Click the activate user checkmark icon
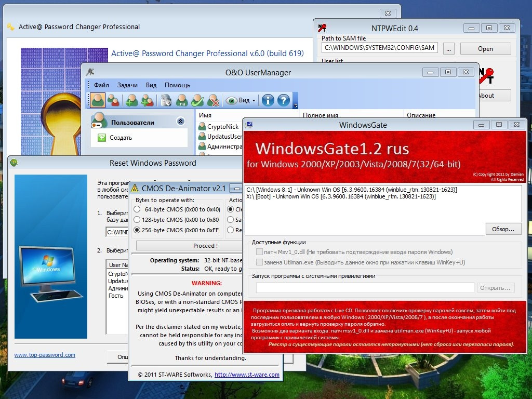This screenshot has width=532, height=399. point(197,100)
